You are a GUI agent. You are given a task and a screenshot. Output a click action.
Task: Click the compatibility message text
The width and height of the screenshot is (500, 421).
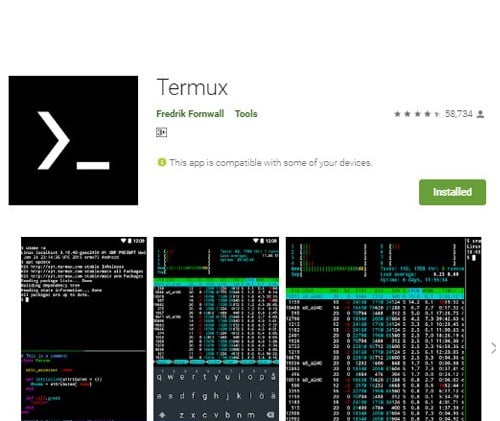(270, 163)
